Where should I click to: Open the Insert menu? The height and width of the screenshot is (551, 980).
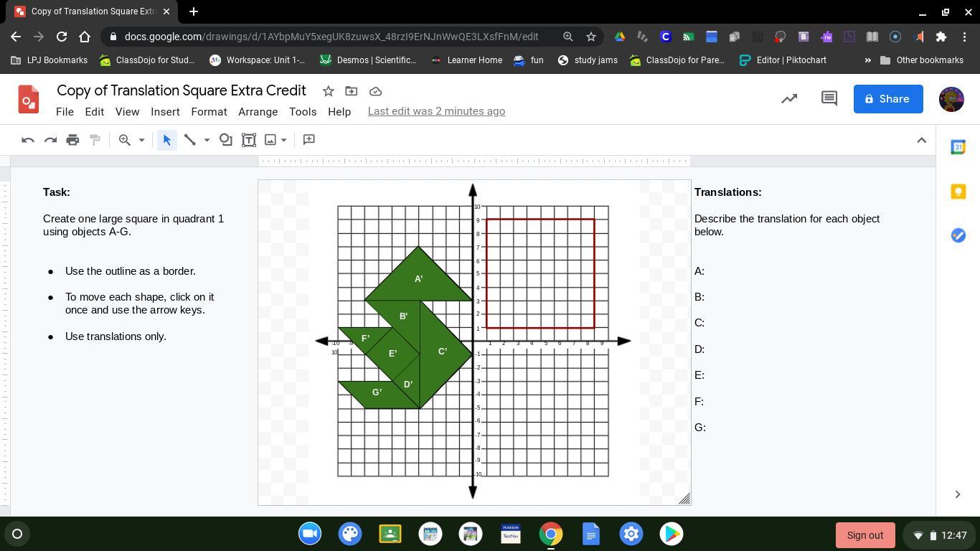tap(165, 112)
